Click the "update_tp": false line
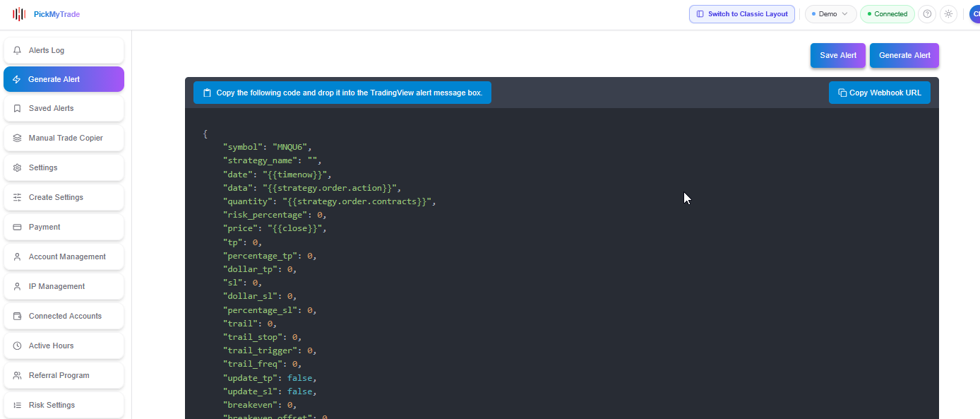 270,378
